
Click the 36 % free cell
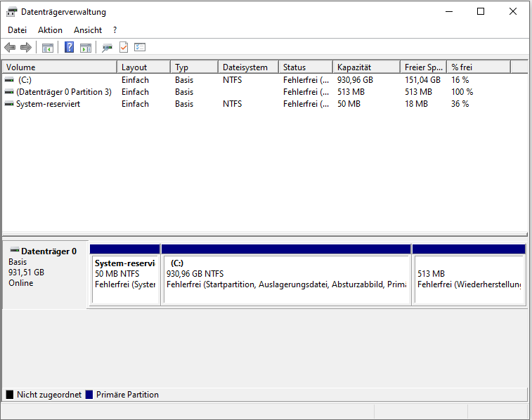(x=460, y=104)
